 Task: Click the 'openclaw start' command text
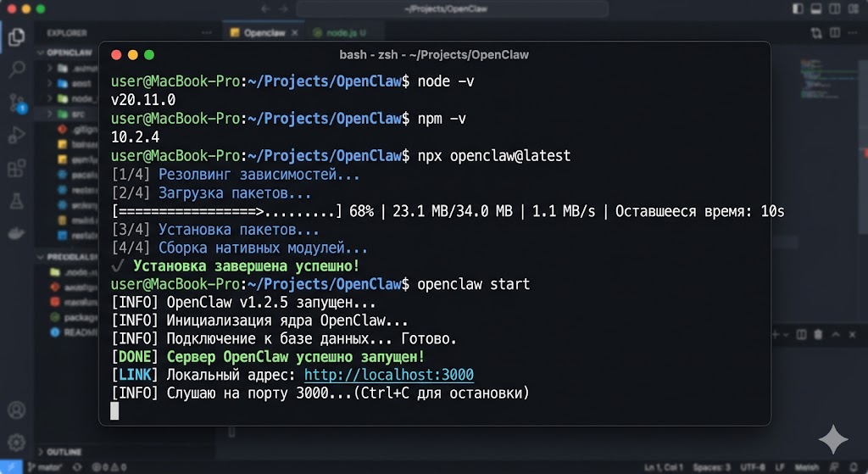(x=473, y=284)
